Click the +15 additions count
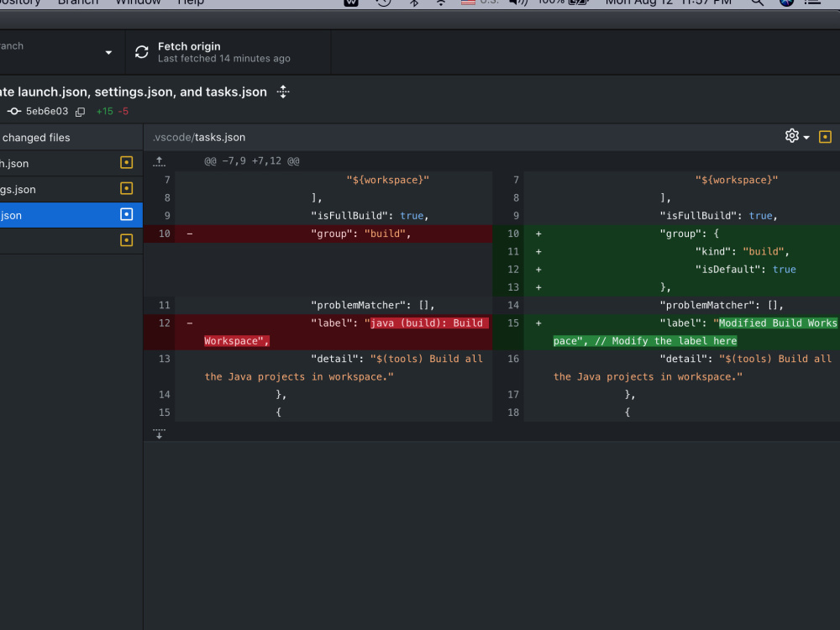The image size is (840, 630). point(104,112)
